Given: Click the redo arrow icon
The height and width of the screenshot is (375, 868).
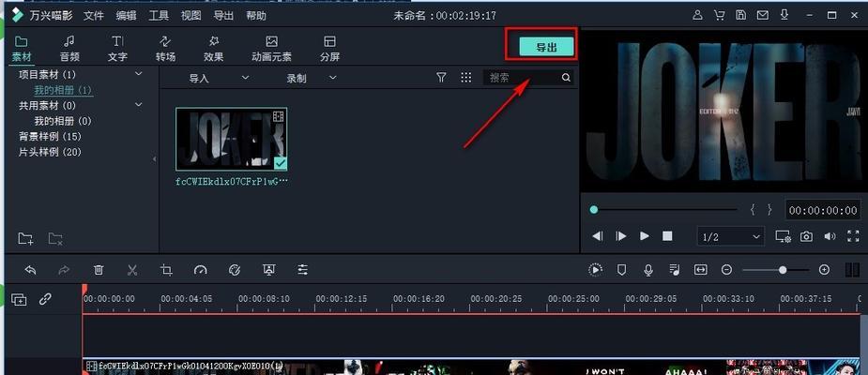Looking at the screenshot, I should coord(64,270).
